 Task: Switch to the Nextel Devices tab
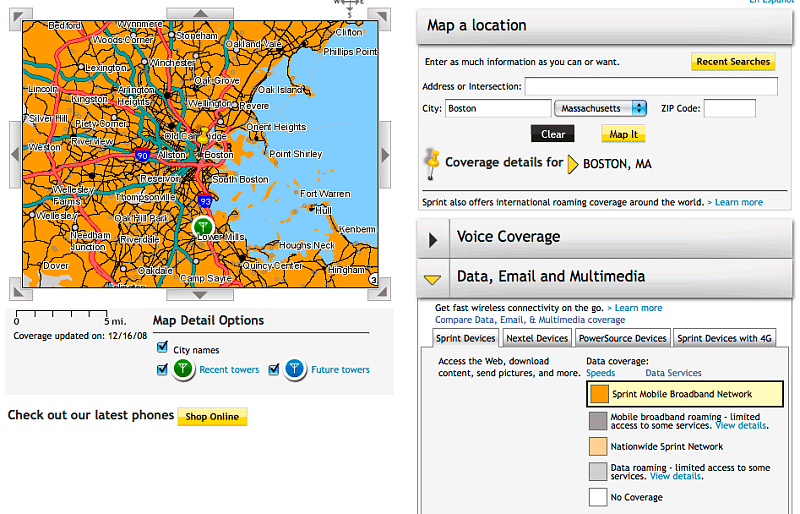coord(537,338)
